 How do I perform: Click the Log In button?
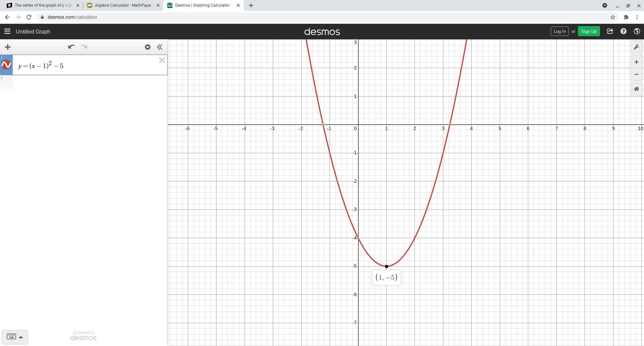[x=559, y=32]
